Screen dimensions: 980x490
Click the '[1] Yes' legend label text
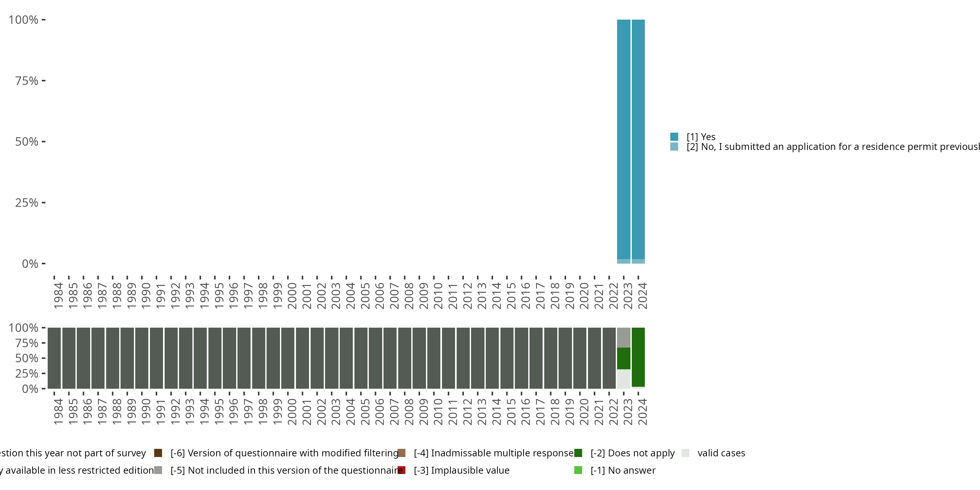(701, 137)
